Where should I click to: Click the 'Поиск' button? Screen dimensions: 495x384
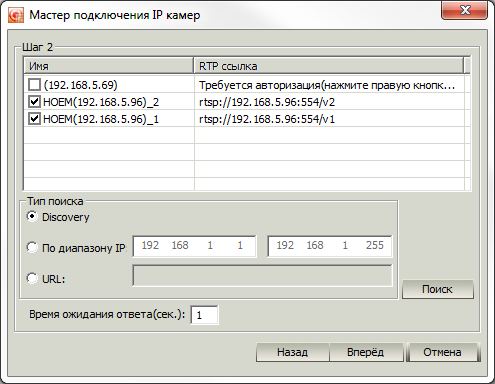438,289
